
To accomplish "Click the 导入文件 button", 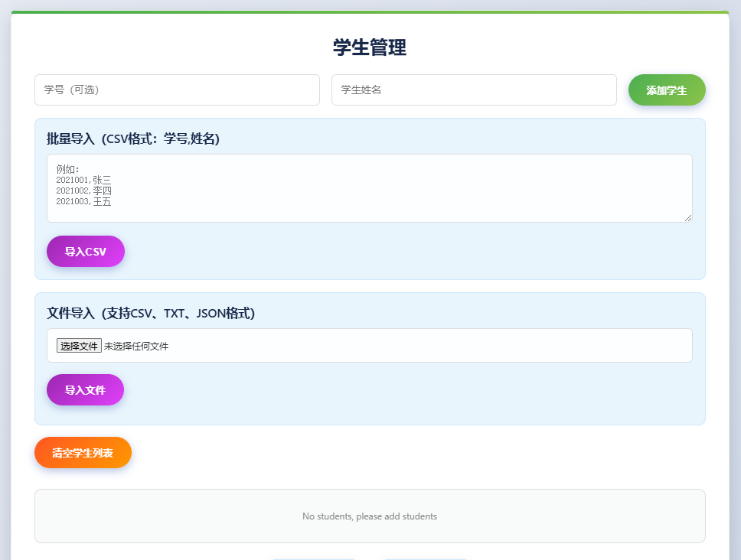I will [85, 389].
